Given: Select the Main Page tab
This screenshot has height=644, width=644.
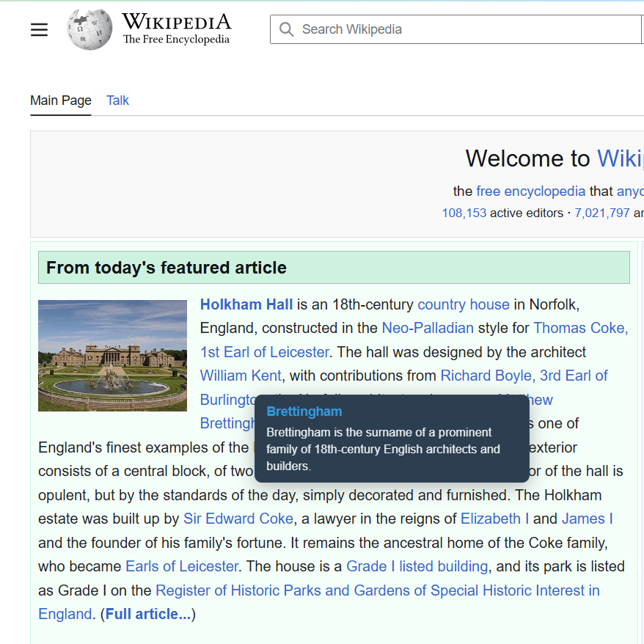Looking at the screenshot, I should pos(61,100).
